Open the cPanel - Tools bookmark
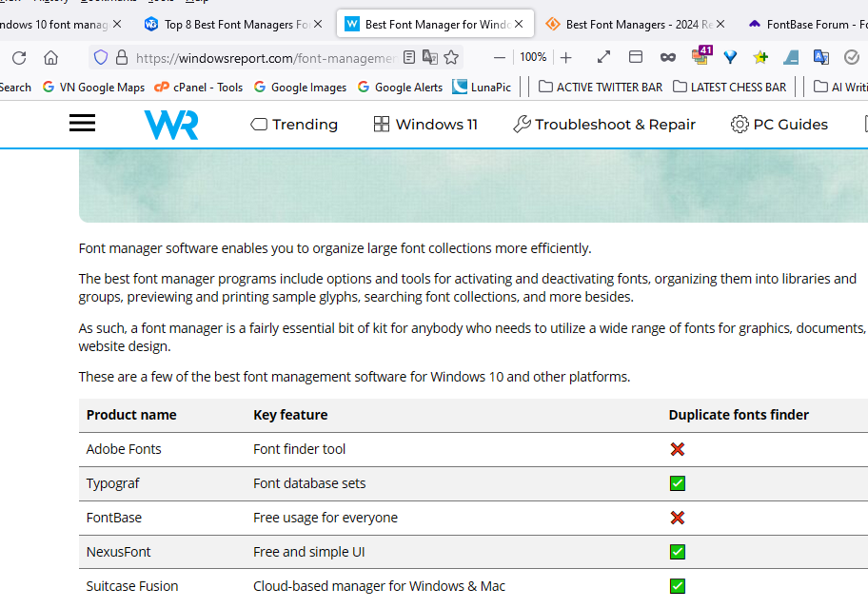The width and height of the screenshot is (868, 608). (198, 87)
